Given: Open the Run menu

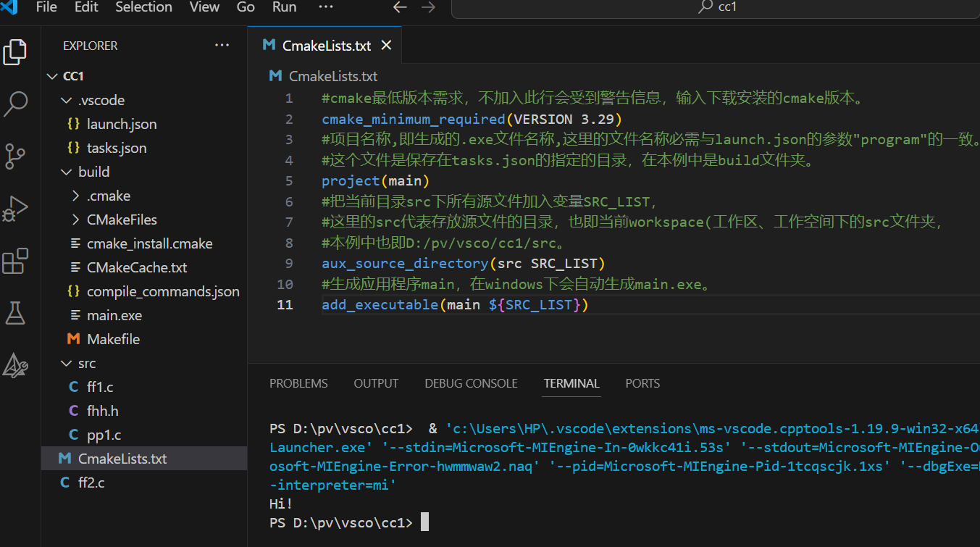Looking at the screenshot, I should [284, 7].
